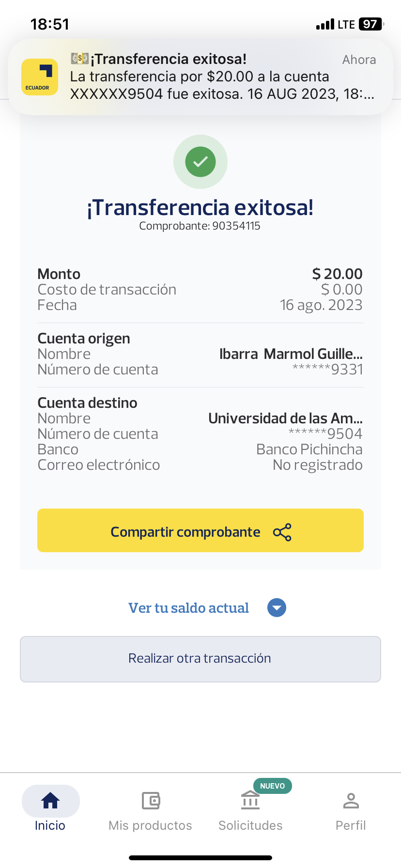Tap the Inicio home icon

(x=50, y=801)
